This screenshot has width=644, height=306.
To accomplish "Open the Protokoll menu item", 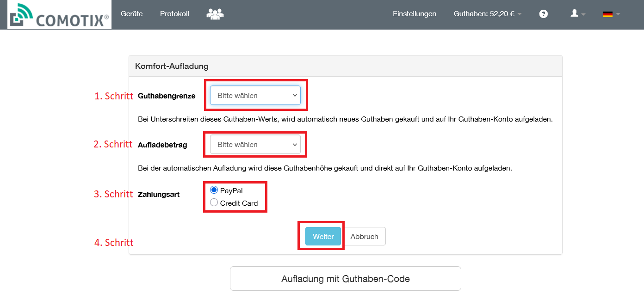I will [x=174, y=14].
